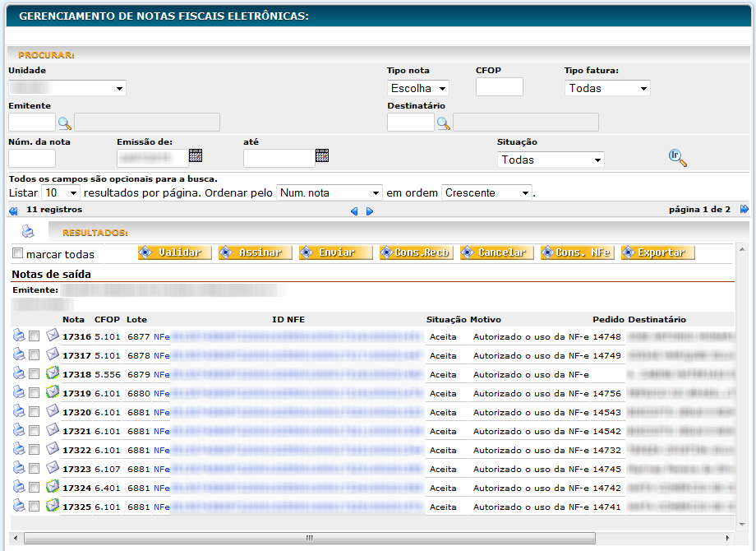756x551 pixels.
Task: Click the NFe link for nota 17322
Action: tap(161, 450)
